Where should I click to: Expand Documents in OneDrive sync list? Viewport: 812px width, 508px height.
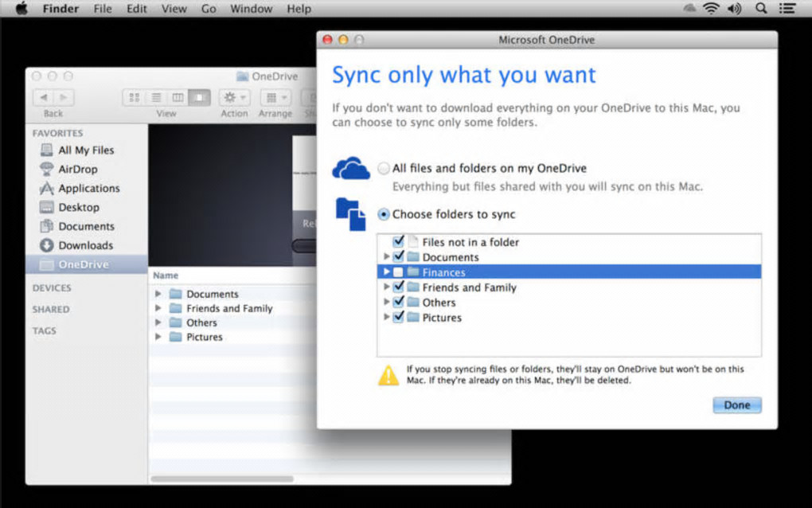386,257
